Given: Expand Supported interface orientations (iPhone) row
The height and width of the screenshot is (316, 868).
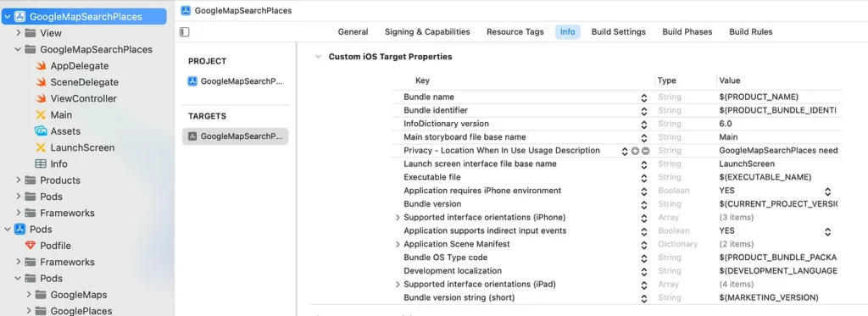Looking at the screenshot, I should pos(398,218).
